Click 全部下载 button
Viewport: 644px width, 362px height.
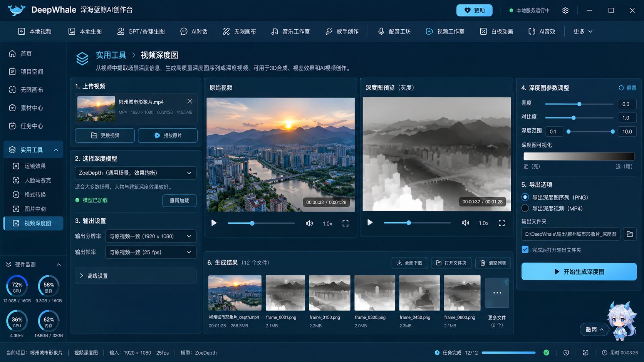(409, 263)
